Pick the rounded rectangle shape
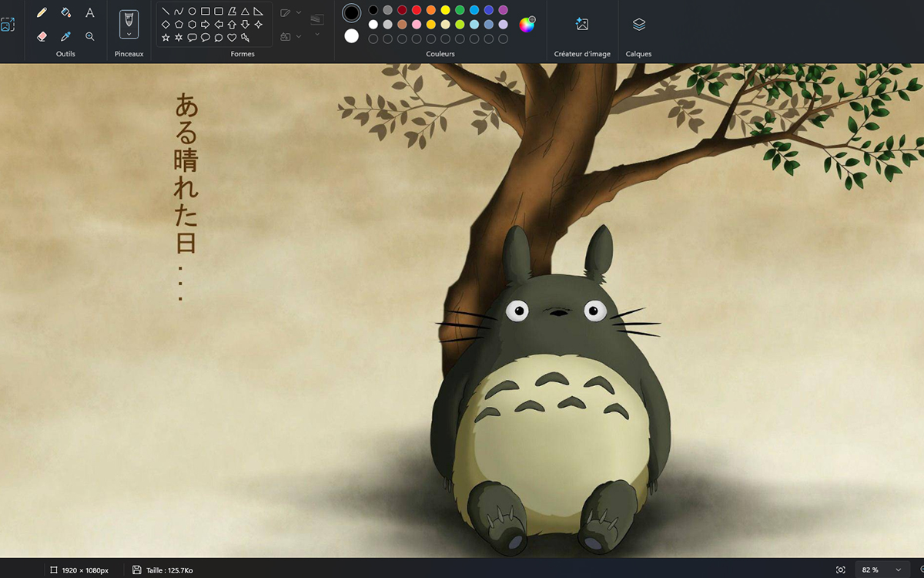 coord(219,12)
